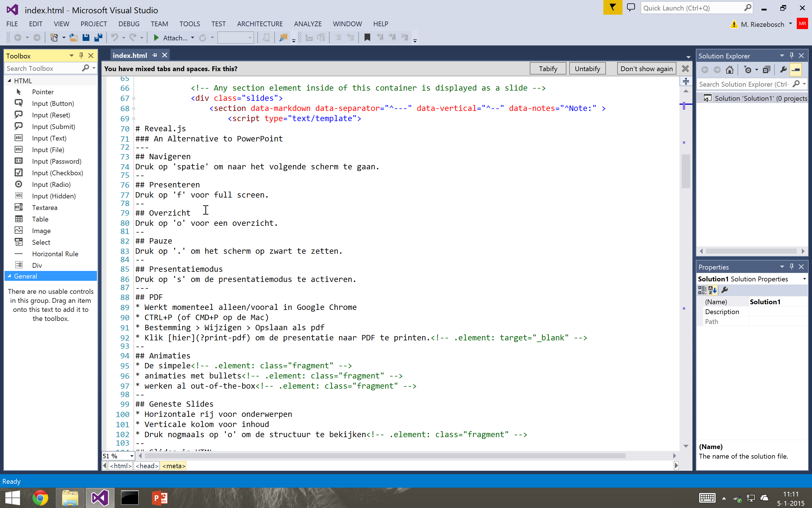The image size is (812, 508).
Task: Open the FILE menu
Action: point(12,24)
